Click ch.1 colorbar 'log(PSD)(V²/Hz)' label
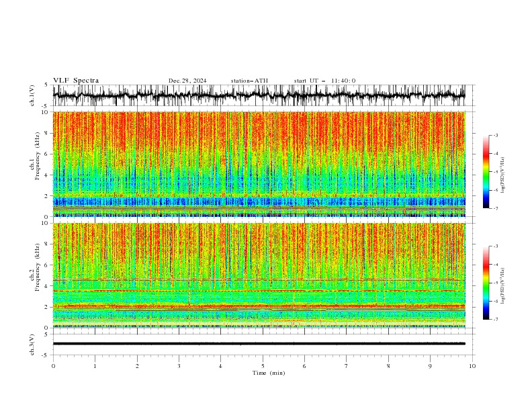The image size is (532, 411). [503, 175]
